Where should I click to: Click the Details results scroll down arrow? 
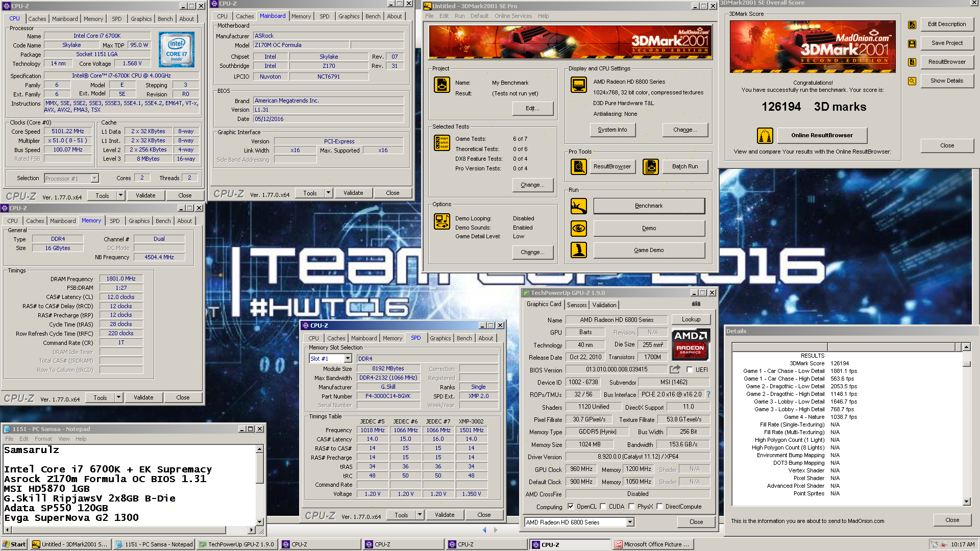[966, 502]
